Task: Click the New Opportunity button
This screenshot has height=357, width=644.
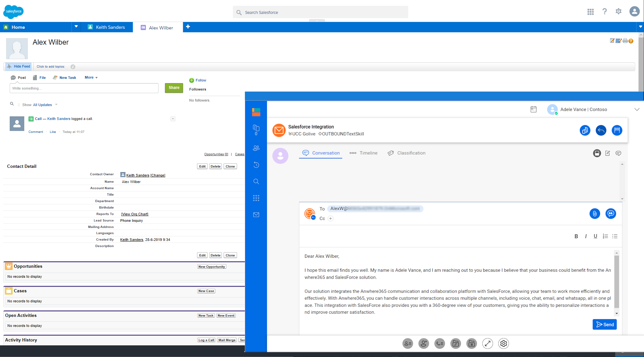Action: point(212,267)
